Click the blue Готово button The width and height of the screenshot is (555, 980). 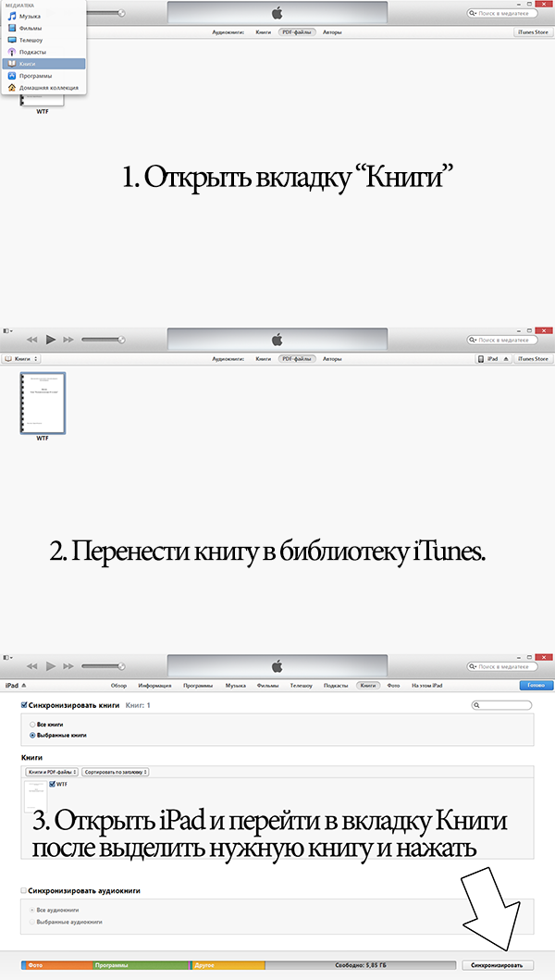[534, 686]
